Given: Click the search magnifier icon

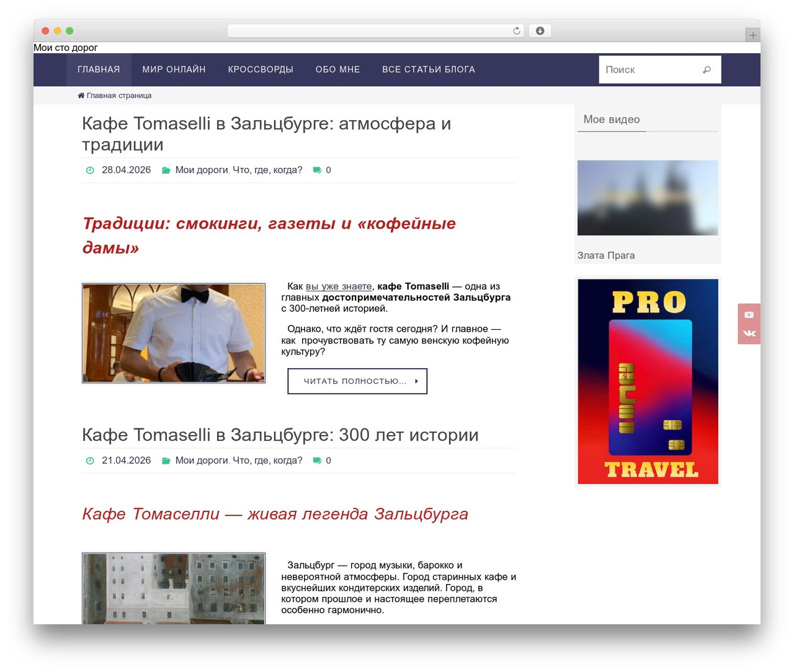Looking at the screenshot, I should click(707, 70).
